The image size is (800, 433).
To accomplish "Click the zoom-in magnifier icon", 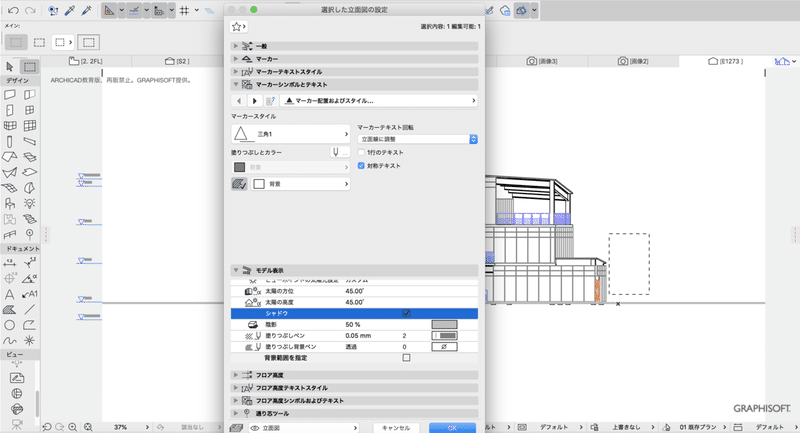I will point(72,427).
